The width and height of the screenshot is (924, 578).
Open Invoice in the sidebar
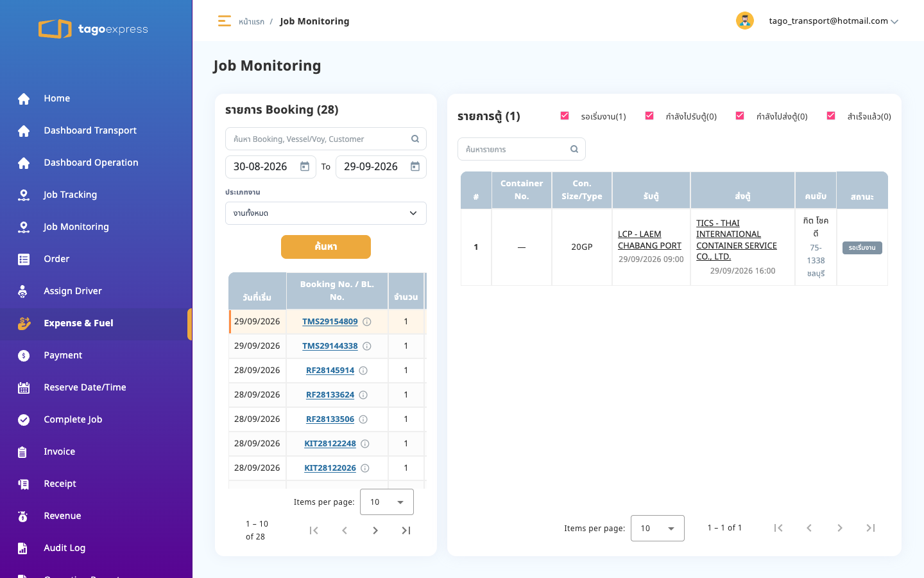coord(60,451)
